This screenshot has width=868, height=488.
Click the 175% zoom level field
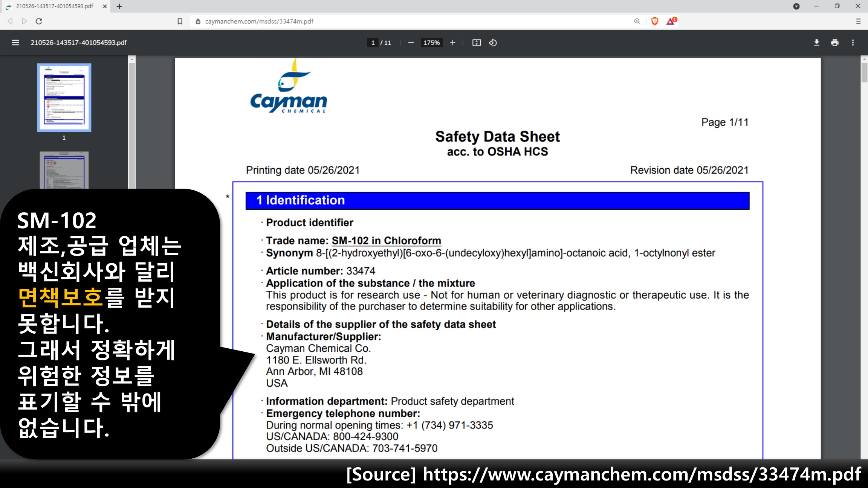pyautogui.click(x=431, y=43)
